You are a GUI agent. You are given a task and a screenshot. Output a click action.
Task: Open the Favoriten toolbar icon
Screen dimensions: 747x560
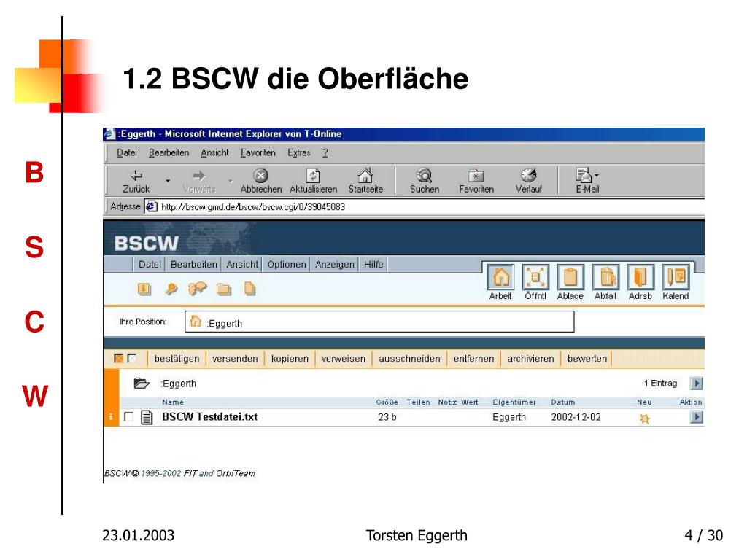[476, 176]
